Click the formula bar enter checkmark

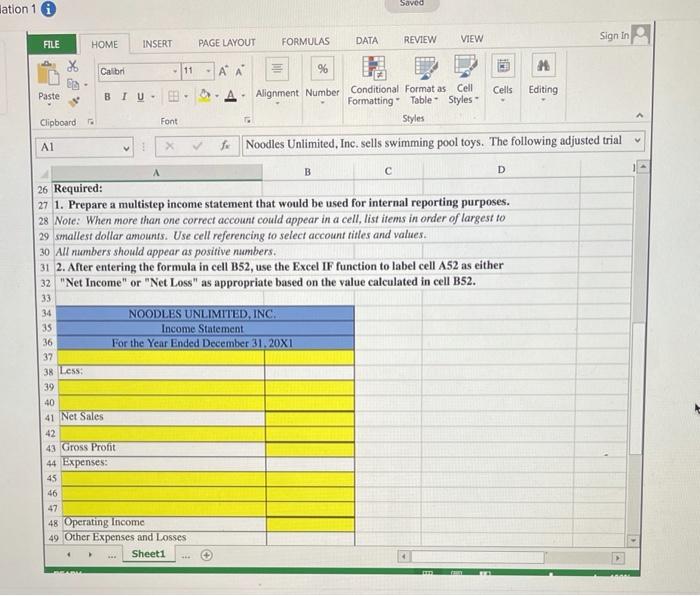pos(197,146)
